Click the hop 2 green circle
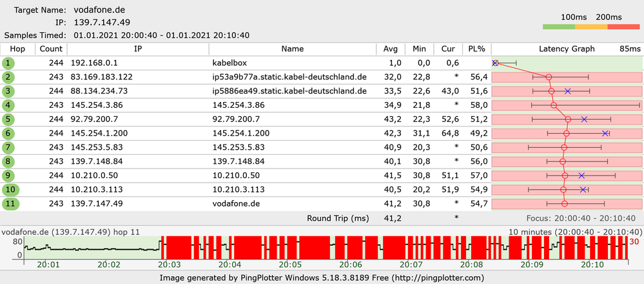 [8, 77]
